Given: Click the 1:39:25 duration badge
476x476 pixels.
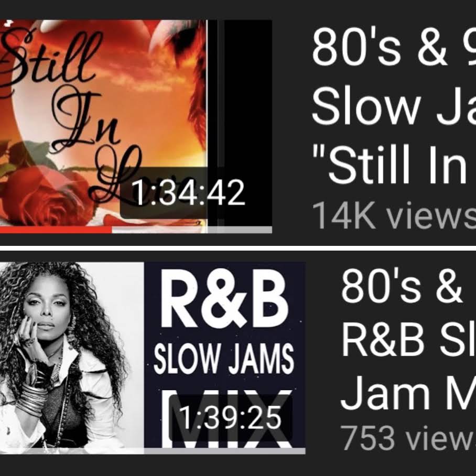Looking at the screenshot, I should pyautogui.click(x=230, y=418).
